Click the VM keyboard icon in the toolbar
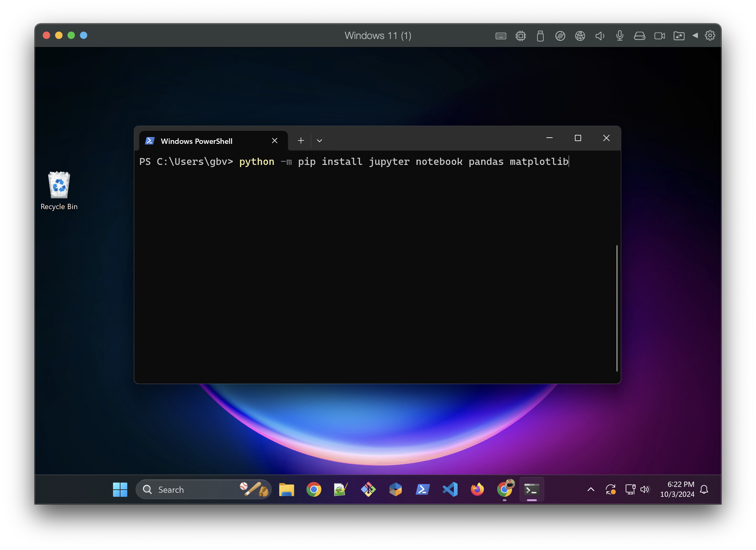The height and width of the screenshot is (550, 756). click(x=501, y=36)
